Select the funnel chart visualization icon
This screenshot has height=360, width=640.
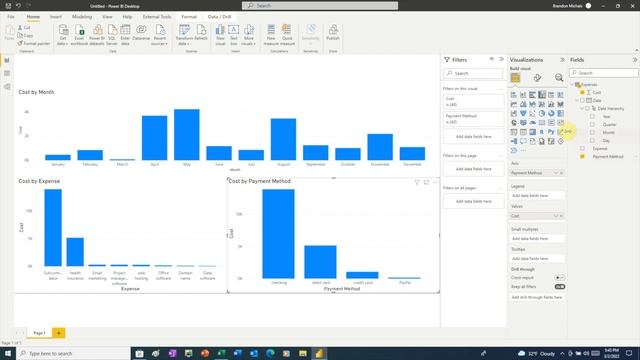click(523, 113)
